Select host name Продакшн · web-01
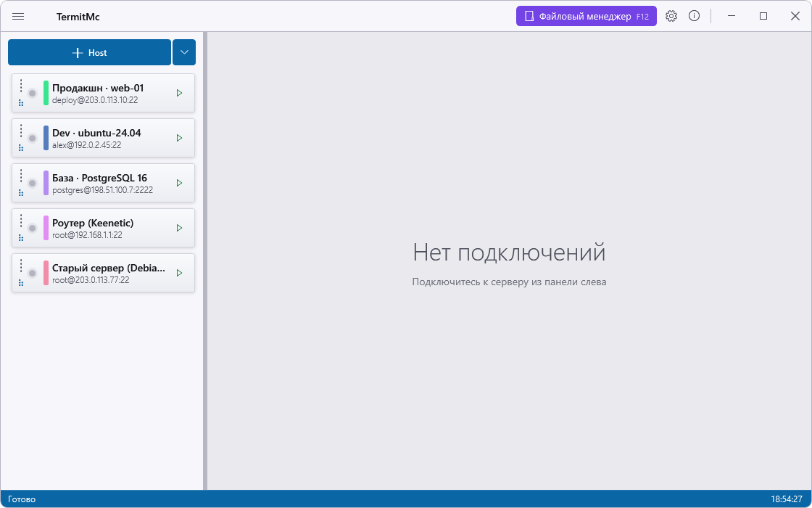 (x=98, y=88)
